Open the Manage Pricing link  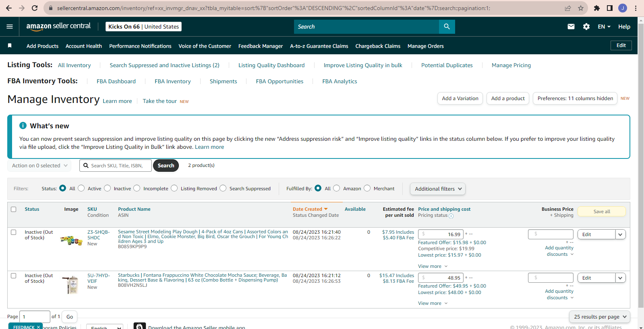511,65
